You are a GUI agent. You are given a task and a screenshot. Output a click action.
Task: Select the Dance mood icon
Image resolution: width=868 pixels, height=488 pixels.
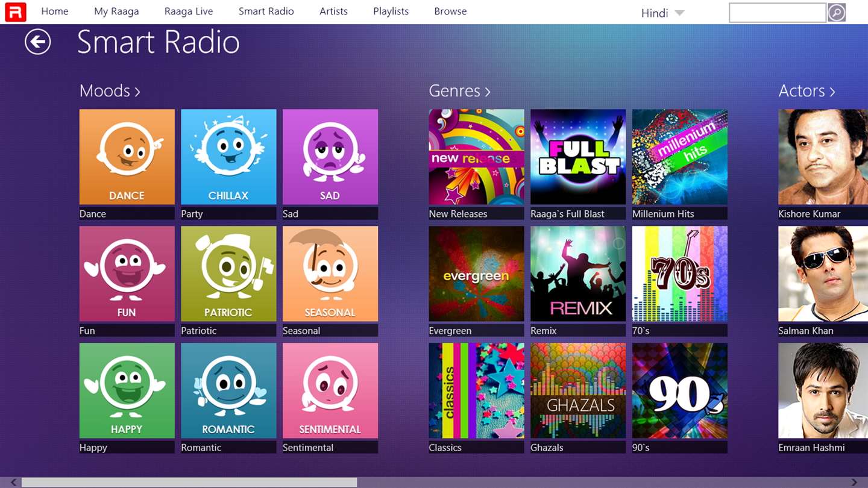[x=127, y=157]
